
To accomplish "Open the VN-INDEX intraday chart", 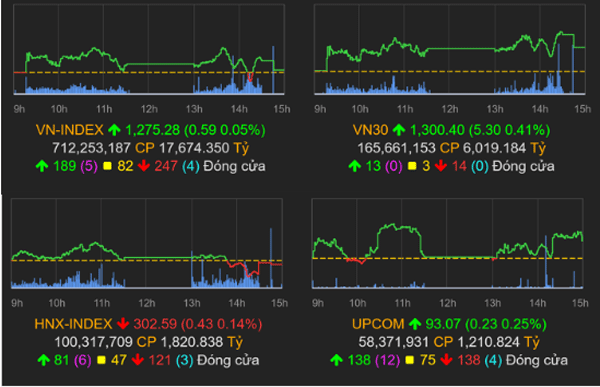I will (149, 49).
